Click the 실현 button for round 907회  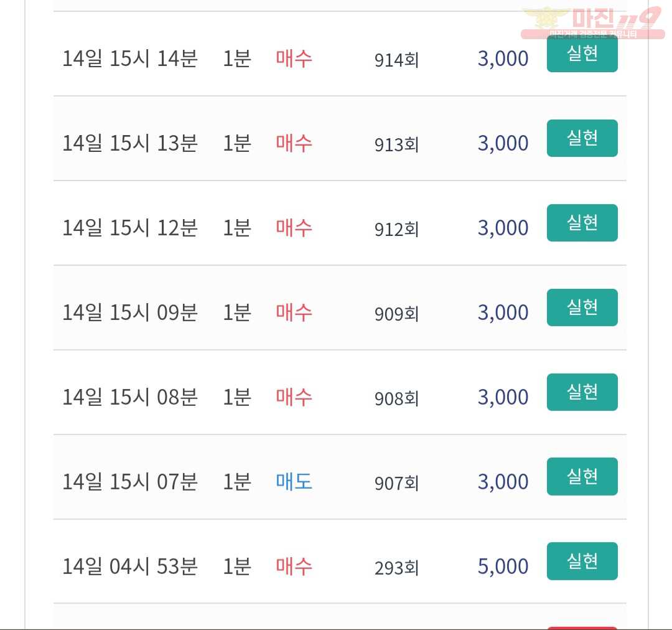coord(582,476)
